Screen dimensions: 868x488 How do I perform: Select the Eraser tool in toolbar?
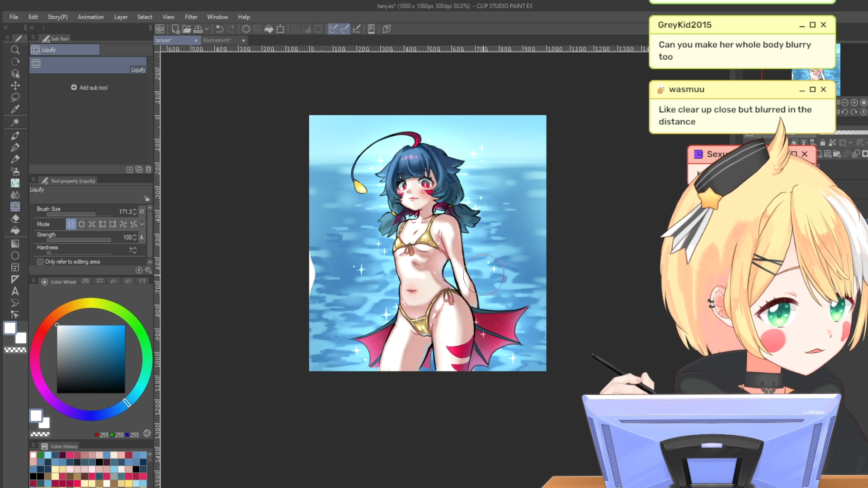tap(15, 219)
